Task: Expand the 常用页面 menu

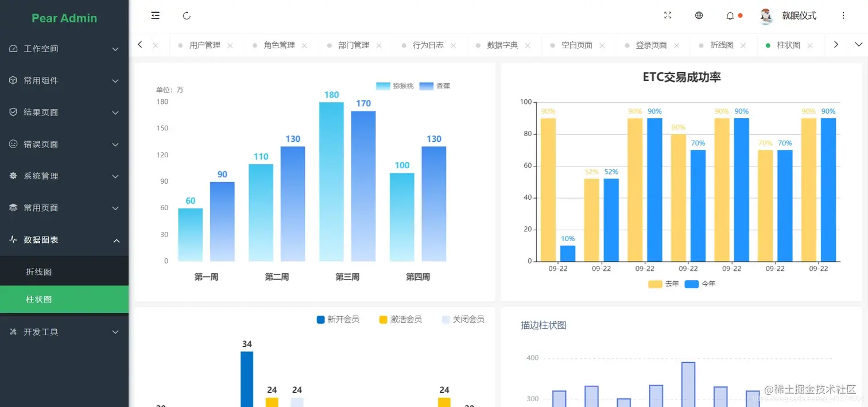Action: click(115, 208)
